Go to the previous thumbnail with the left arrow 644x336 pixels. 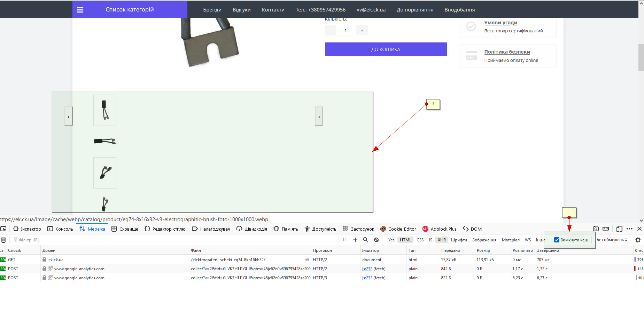pos(69,116)
